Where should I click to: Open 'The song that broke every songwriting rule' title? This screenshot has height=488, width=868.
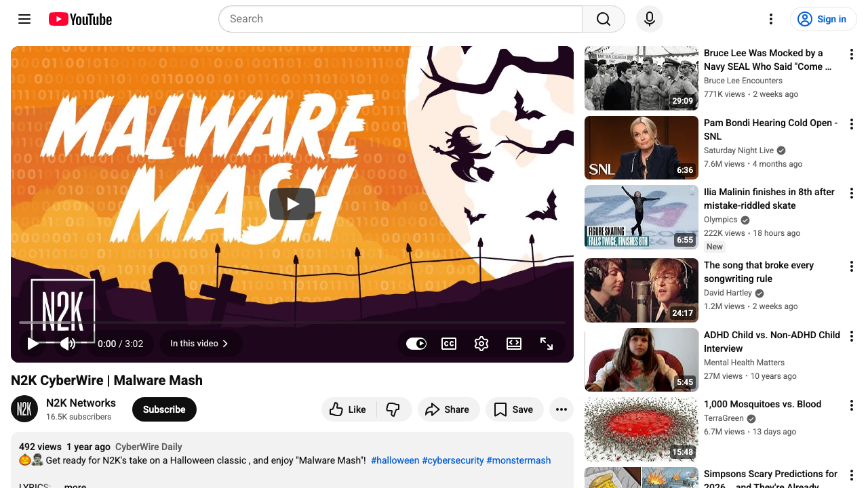coord(759,272)
